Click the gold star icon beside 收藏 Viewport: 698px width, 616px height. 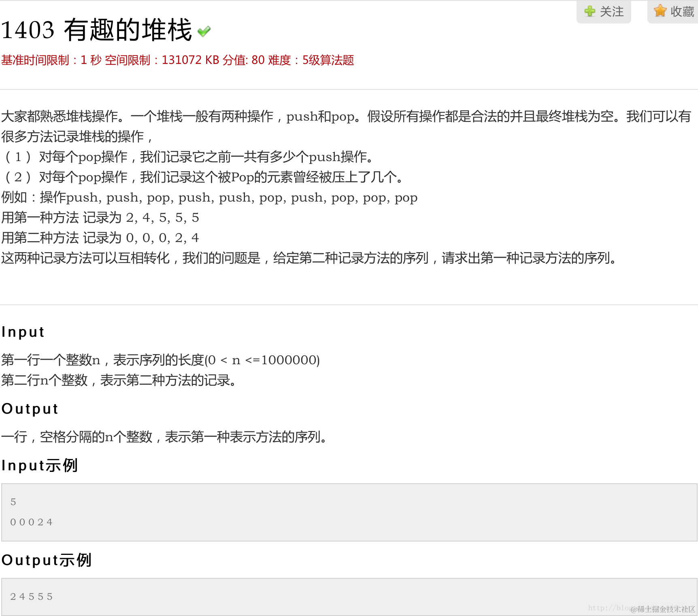pos(660,11)
